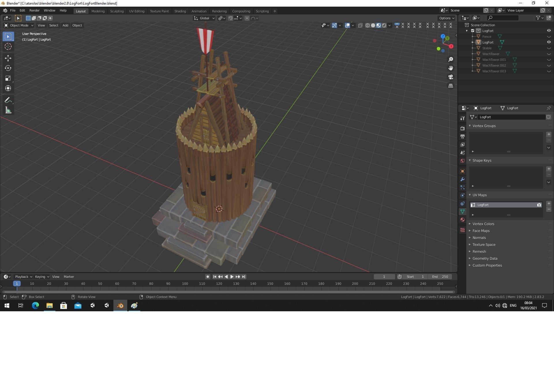Activate the Rotate tool

[x=8, y=68]
